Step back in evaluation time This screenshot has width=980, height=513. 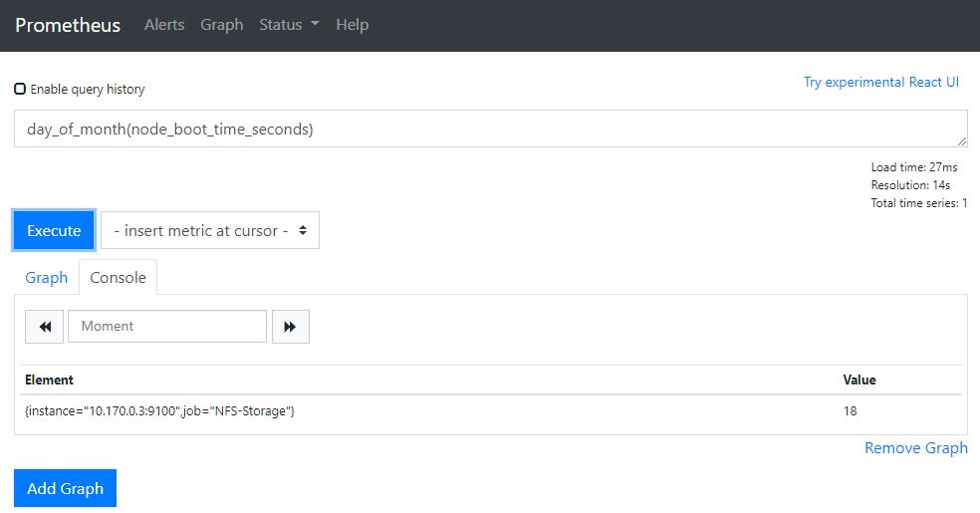tap(44, 327)
